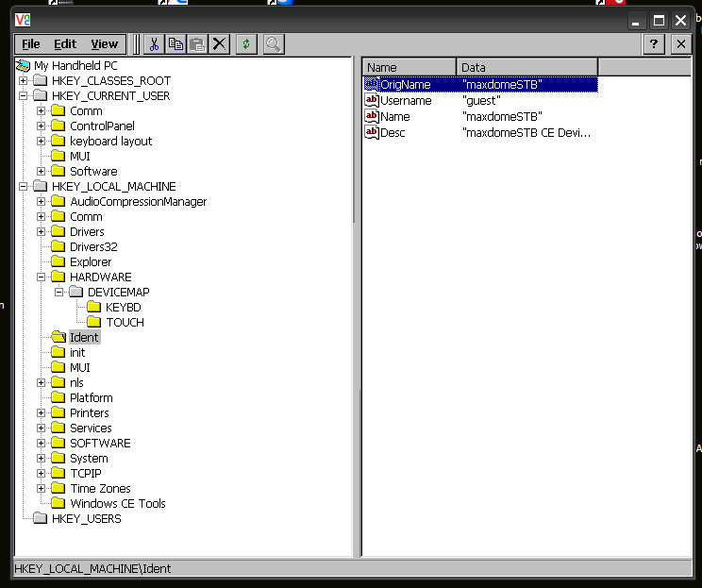
Task: Select the Desc registry value row
Action: pos(481,132)
